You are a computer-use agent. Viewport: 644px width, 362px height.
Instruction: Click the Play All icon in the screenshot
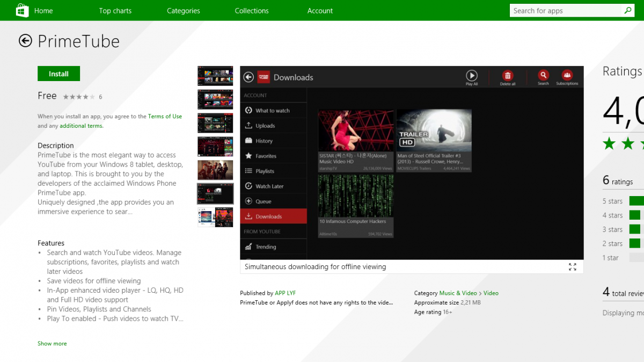pos(472,75)
